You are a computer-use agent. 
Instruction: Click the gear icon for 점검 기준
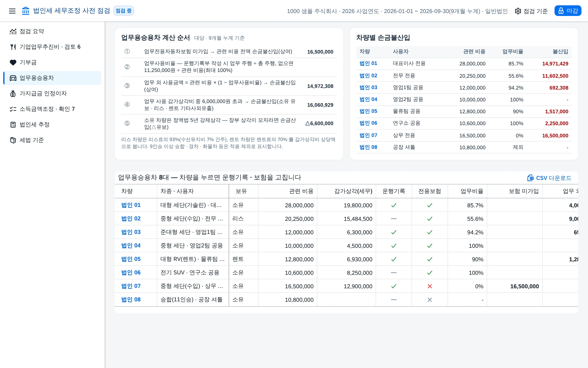(x=518, y=11)
